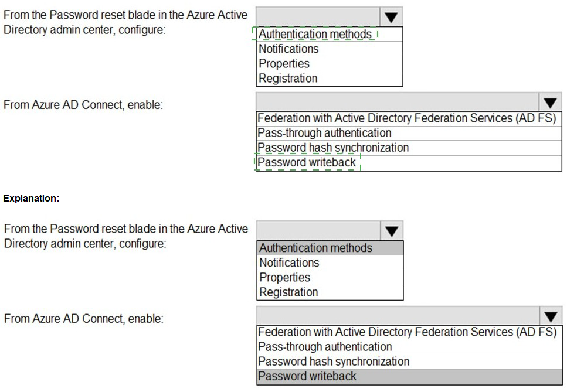Expand Azure AD Connect dropdown arrow in Explanation section
567x392 pixels.
[550, 317]
